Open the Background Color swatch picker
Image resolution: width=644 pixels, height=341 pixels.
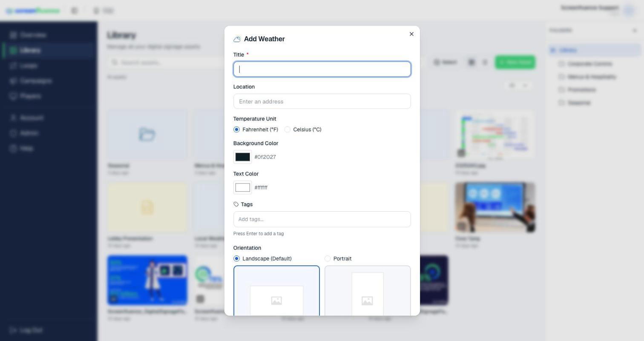pyautogui.click(x=242, y=157)
